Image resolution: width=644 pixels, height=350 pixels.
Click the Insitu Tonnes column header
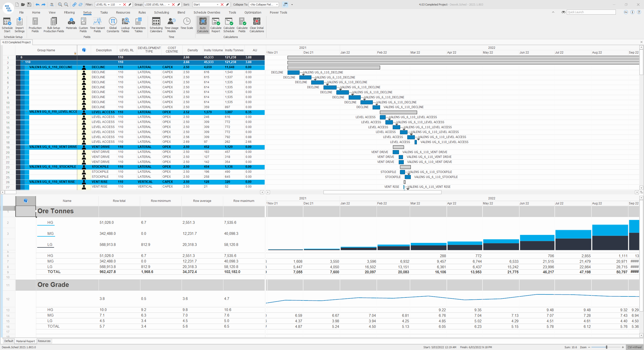[234, 50]
